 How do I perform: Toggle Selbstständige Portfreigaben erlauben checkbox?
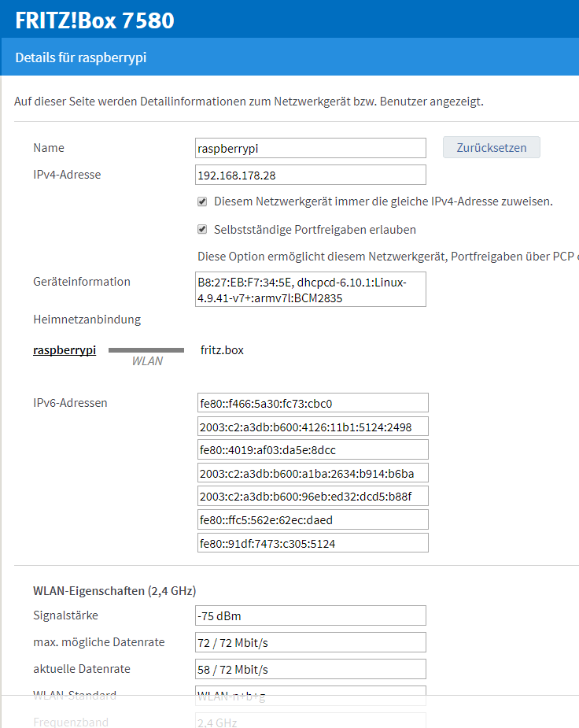point(202,229)
